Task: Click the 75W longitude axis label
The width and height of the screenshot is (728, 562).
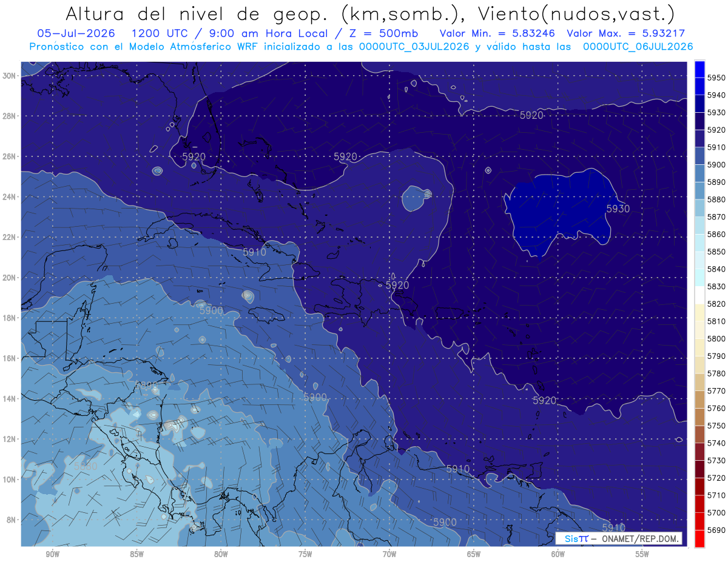Action: coord(305,555)
